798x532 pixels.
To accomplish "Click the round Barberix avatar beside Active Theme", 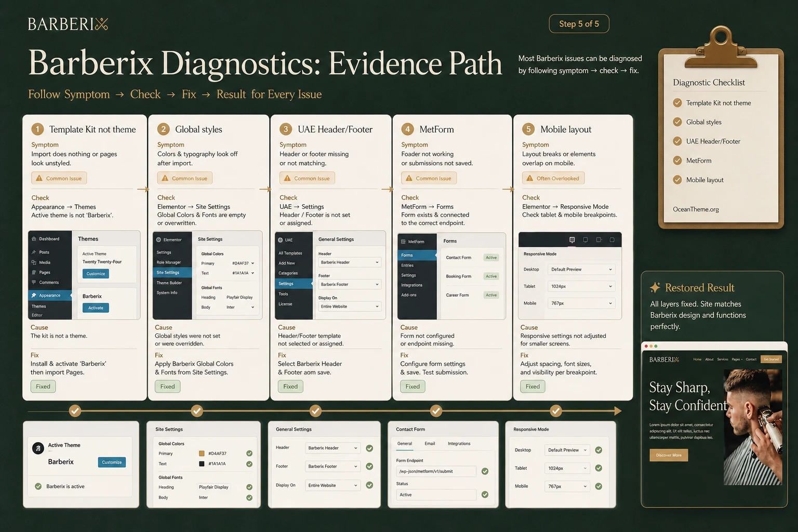I will click(38, 448).
